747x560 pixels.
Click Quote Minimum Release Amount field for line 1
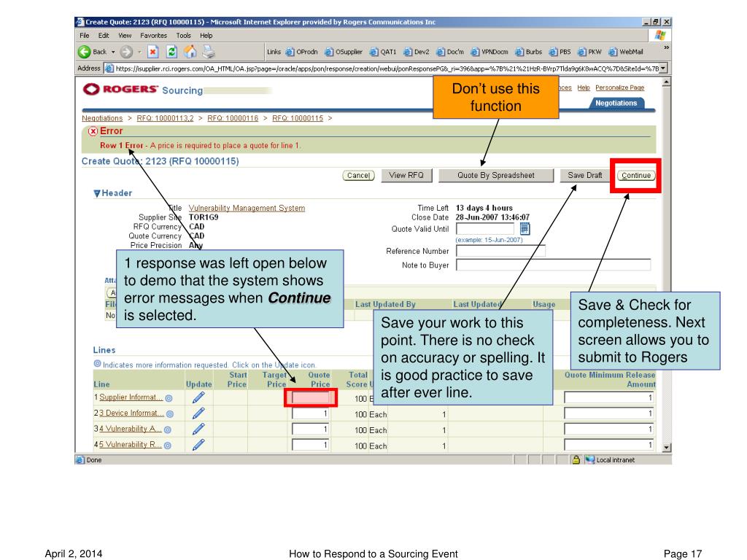click(x=609, y=397)
